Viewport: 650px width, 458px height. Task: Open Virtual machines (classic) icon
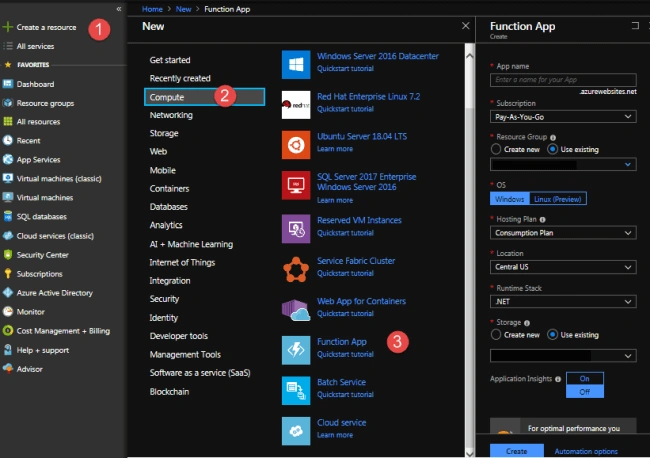click(x=7, y=179)
